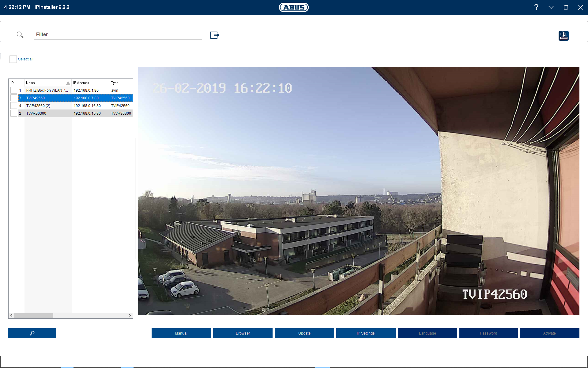Viewport: 588px width, 368px height.
Task: Click the download icon at top right
Action: pyautogui.click(x=563, y=36)
